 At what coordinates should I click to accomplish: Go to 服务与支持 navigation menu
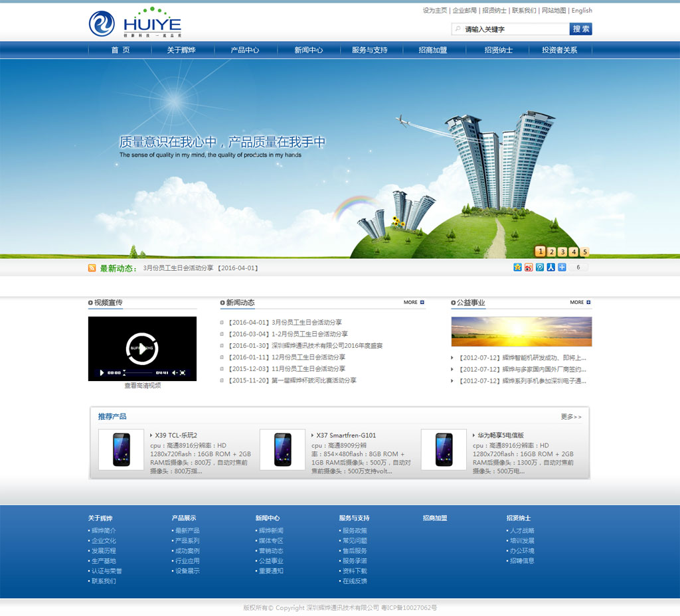pos(369,50)
